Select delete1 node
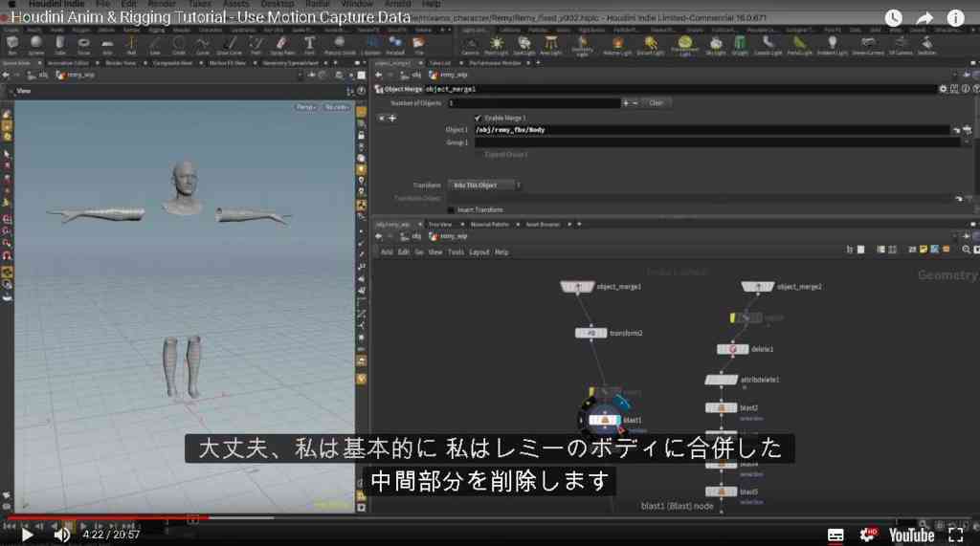980x546 pixels. (x=732, y=349)
